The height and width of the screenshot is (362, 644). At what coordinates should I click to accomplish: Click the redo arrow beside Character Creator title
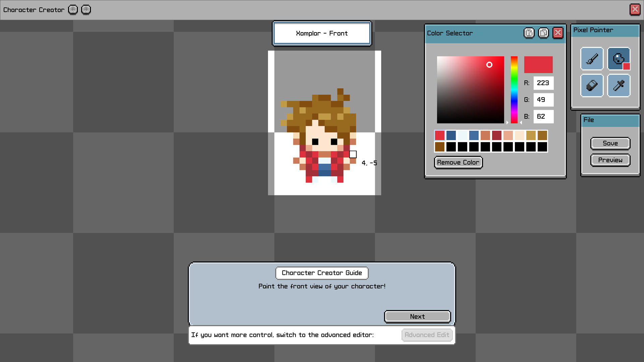[x=86, y=10]
